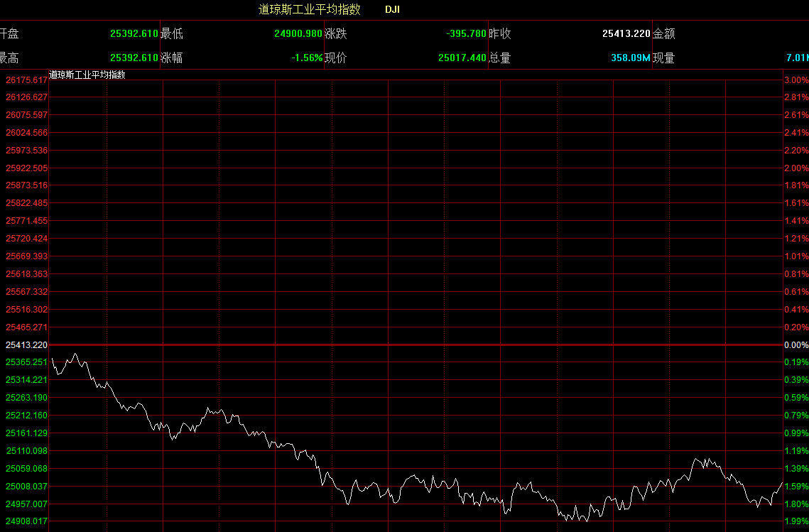This screenshot has width=809, height=532.
Task: Select the 金额 label in header
Action: pos(664,33)
